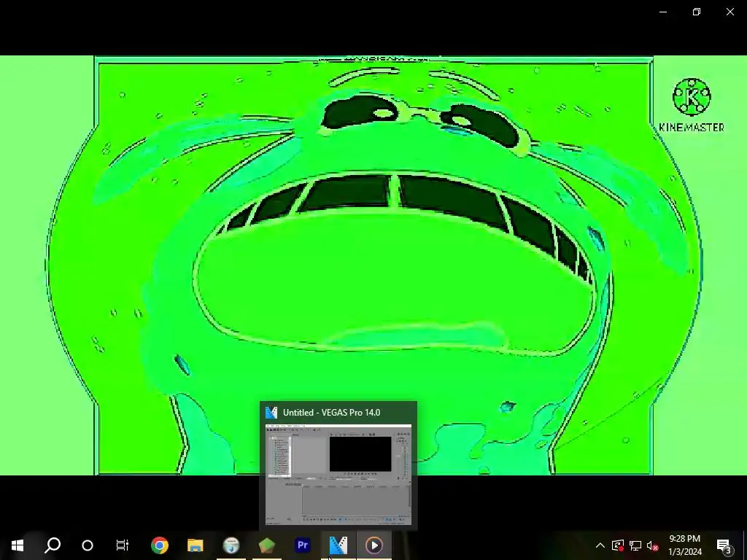This screenshot has height=560, width=747.
Task: Click the VEGAS Pro taskbar icon
Action: click(x=338, y=545)
